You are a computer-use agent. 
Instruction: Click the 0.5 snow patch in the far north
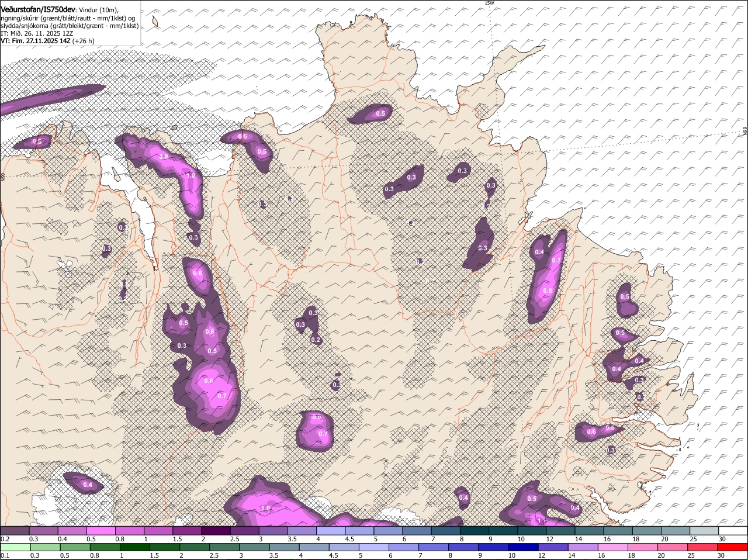(380, 113)
